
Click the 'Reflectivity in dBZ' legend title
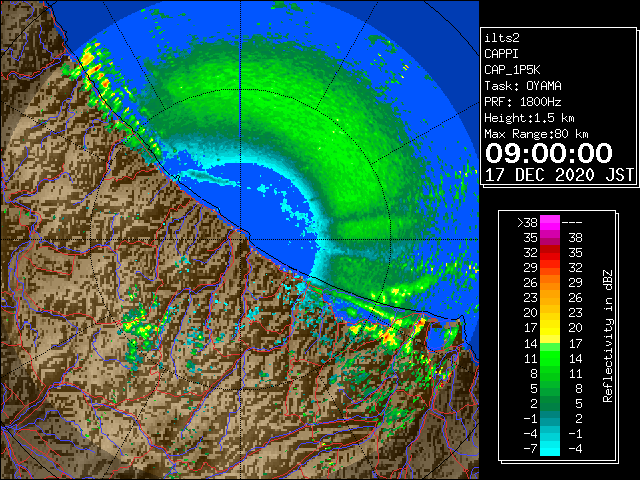pos(608,336)
